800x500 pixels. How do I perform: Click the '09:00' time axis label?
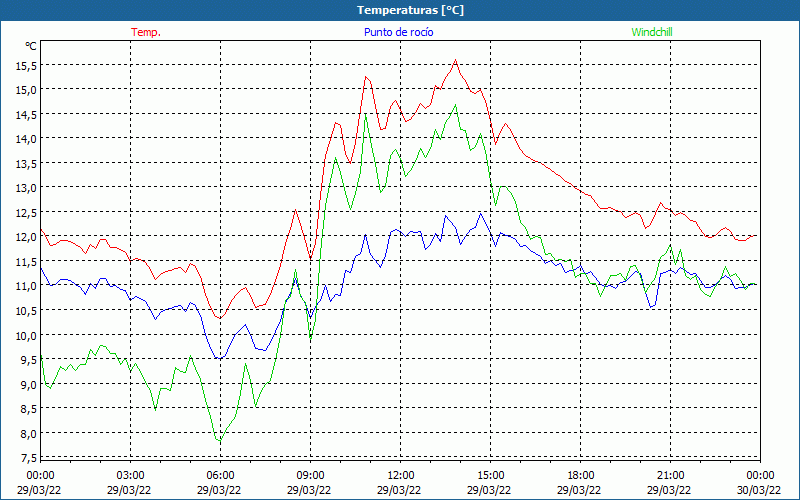tap(311, 476)
